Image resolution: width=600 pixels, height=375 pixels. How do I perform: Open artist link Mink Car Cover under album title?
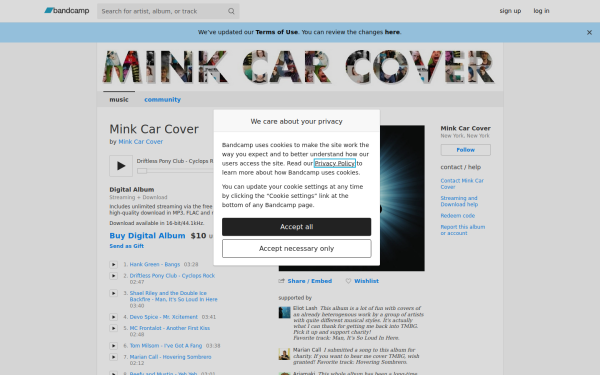click(140, 142)
